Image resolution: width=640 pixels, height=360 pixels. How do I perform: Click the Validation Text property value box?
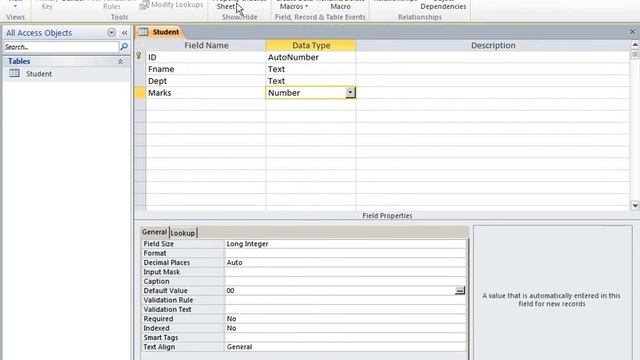coord(345,309)
